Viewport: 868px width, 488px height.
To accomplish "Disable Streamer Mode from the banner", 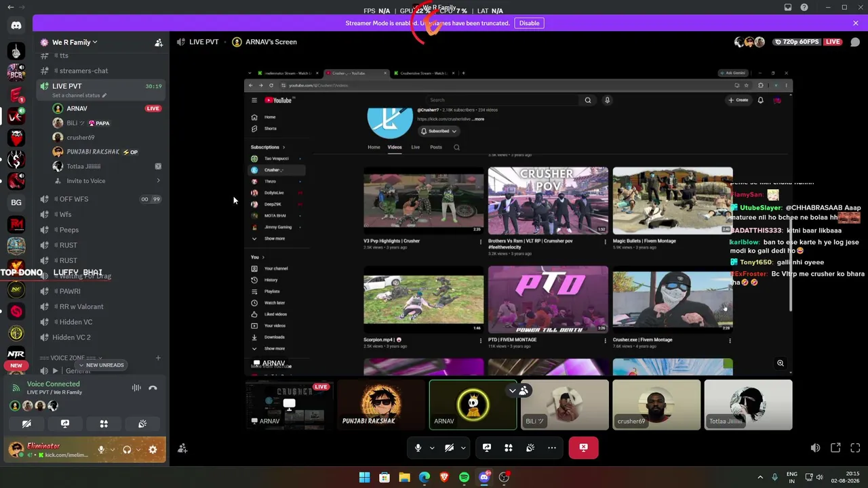I will click(x=529, y=23).
